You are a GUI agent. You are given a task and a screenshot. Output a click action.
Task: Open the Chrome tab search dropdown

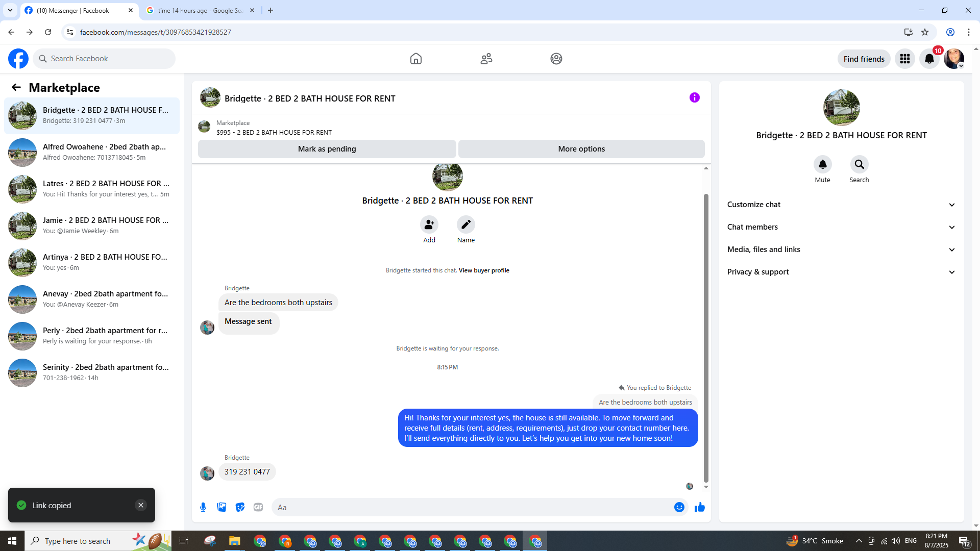tap(10, 10)
